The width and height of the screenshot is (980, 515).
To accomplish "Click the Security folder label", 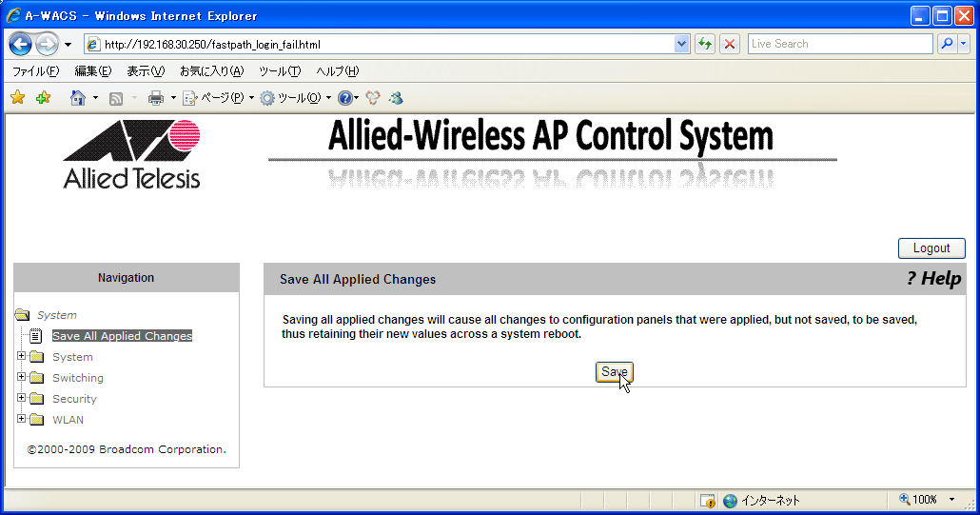I will [74, 399].
